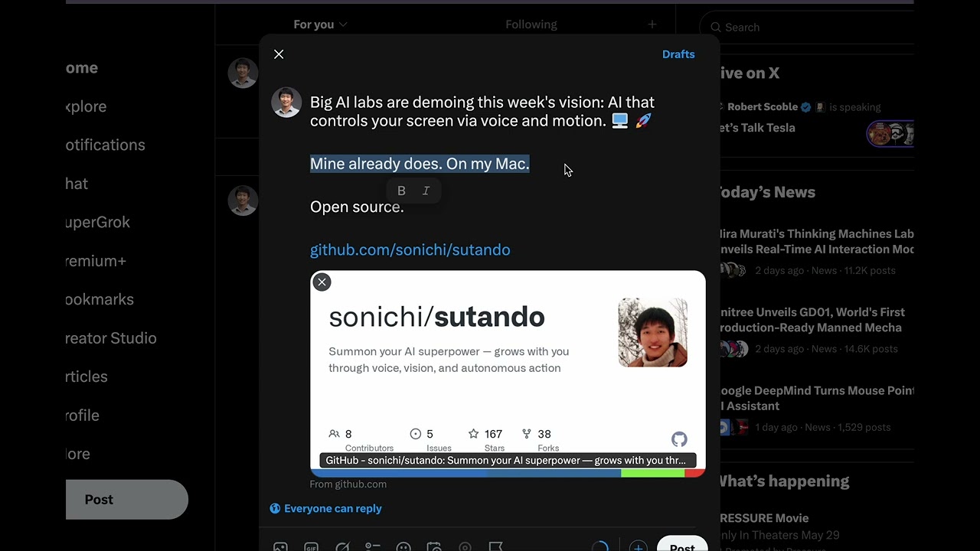Image resolution: width=980 pixels, height=551 pixels.
Task: Click the contributors icon showing 8
Action: 334,434
